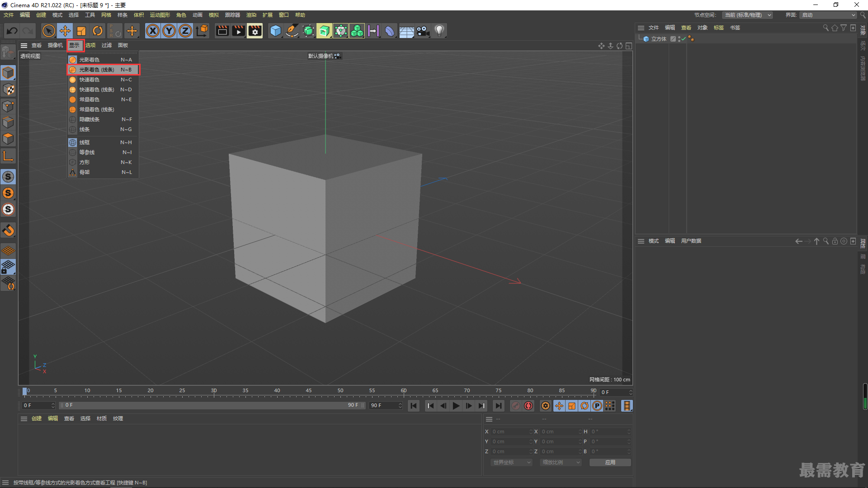Click Play forwards button

click(x=456, y=406)
